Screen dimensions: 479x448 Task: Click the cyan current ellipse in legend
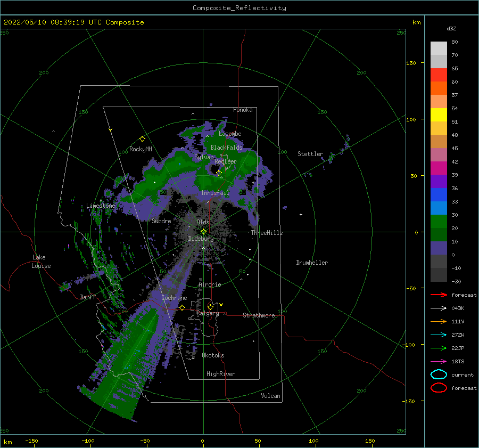(439, 374)
